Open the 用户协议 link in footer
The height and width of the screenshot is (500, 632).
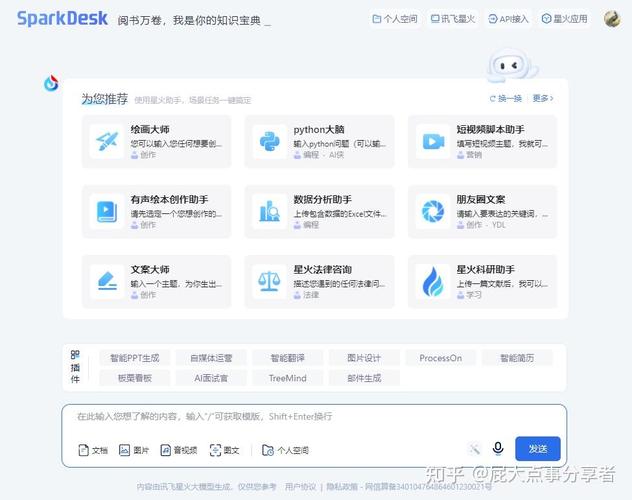pos(300,487)
